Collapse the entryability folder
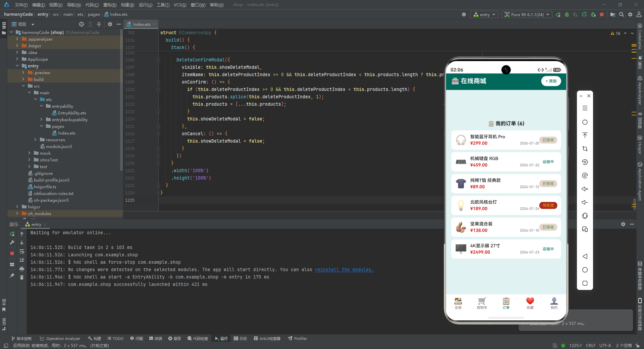This screenshot has width=644, height=349. pyautogui.click(x=41, y=106)
